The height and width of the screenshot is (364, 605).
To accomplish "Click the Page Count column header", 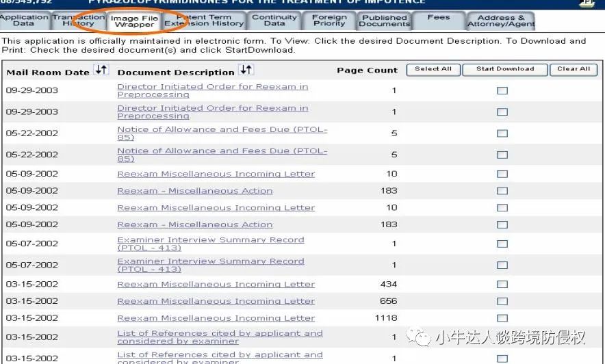I will pyautogui.click(x=368, y=70).
